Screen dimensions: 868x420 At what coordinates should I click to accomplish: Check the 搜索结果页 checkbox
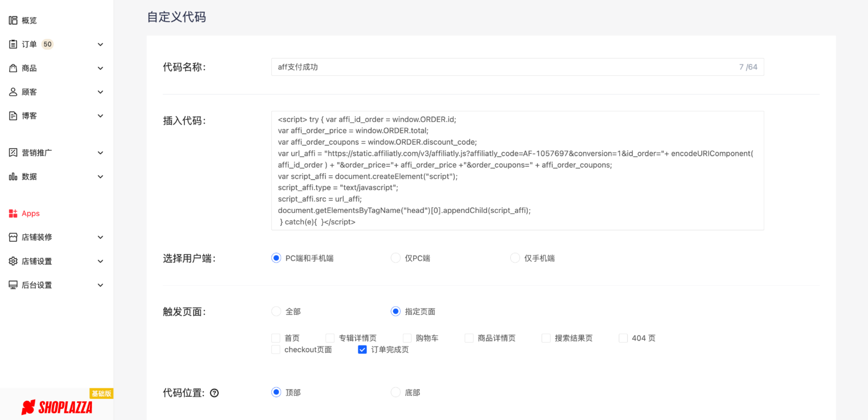click(546, 338)
